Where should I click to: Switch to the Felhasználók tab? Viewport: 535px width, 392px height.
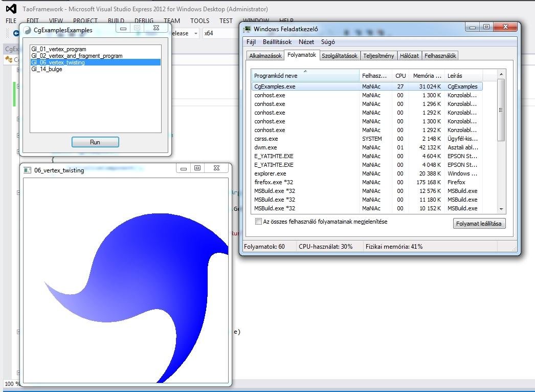[440, 56]
